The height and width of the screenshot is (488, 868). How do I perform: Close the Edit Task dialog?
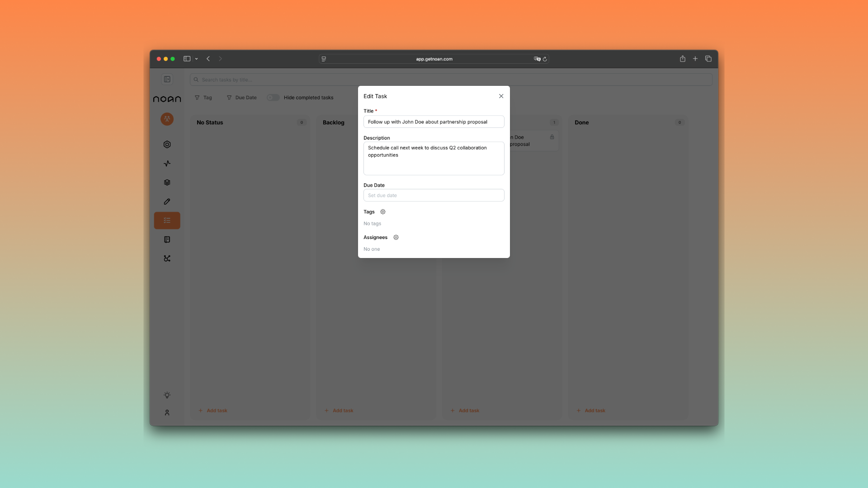tap(501, 96)
